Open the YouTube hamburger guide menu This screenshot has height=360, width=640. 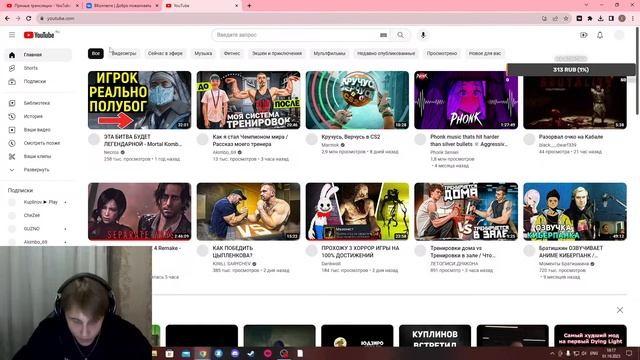(x=12, y=35)
